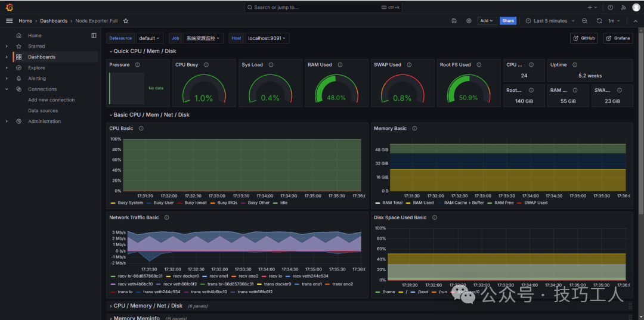Click the Grafana logo icon
This screenshot has width=644, height=320.
pos(9,7)
